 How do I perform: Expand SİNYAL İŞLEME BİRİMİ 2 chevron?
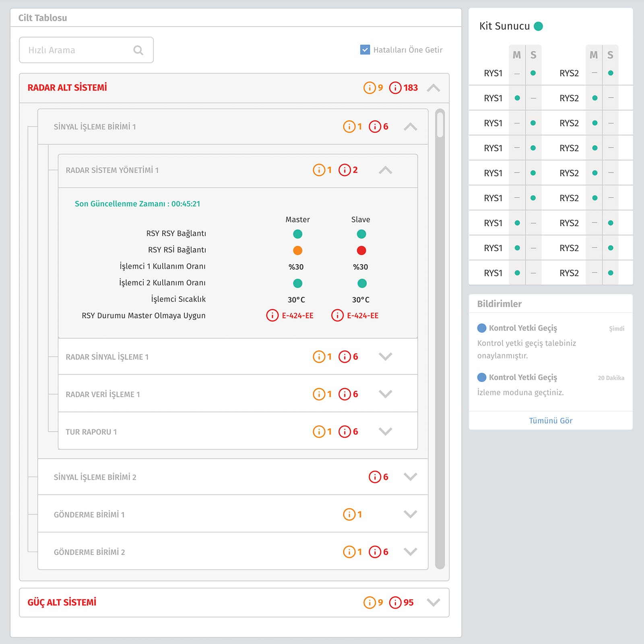tap(410, 477)
